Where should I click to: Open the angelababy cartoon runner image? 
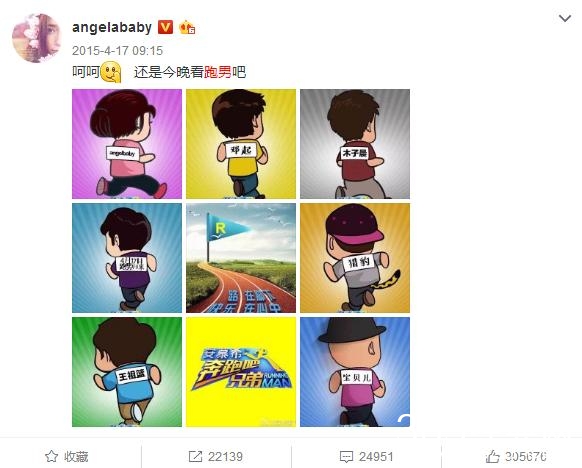click(127, 144)
